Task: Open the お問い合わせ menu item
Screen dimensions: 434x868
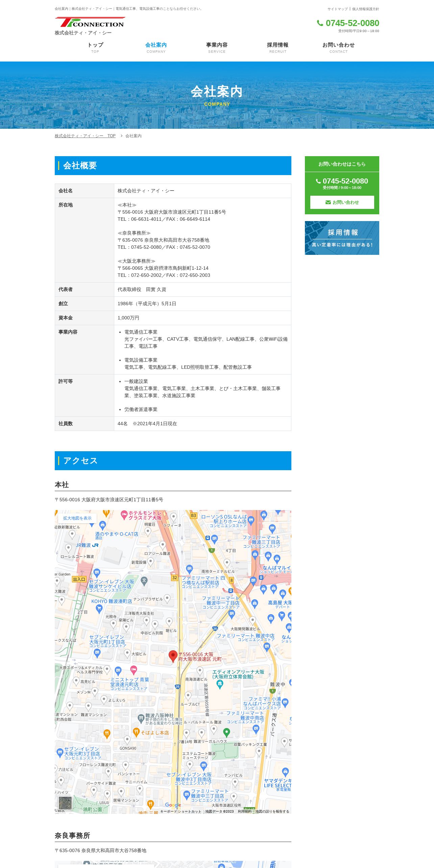Action: [339, 47]
